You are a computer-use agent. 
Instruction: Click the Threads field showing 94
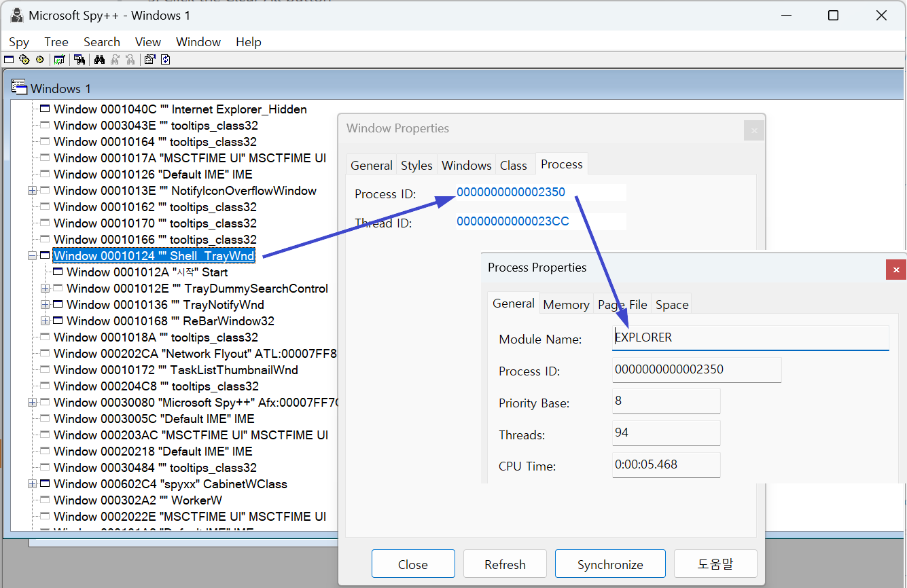coord(666,433)
